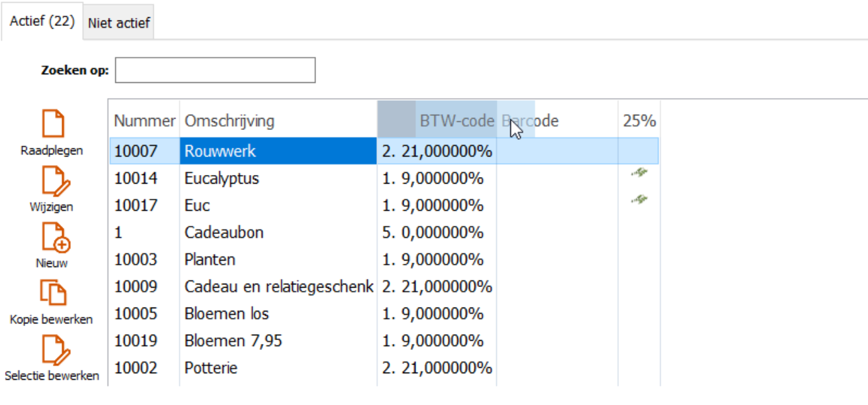Switch to the Niet actief tab
The width and height of the screenshot is (868, 405).
(119, 24)
